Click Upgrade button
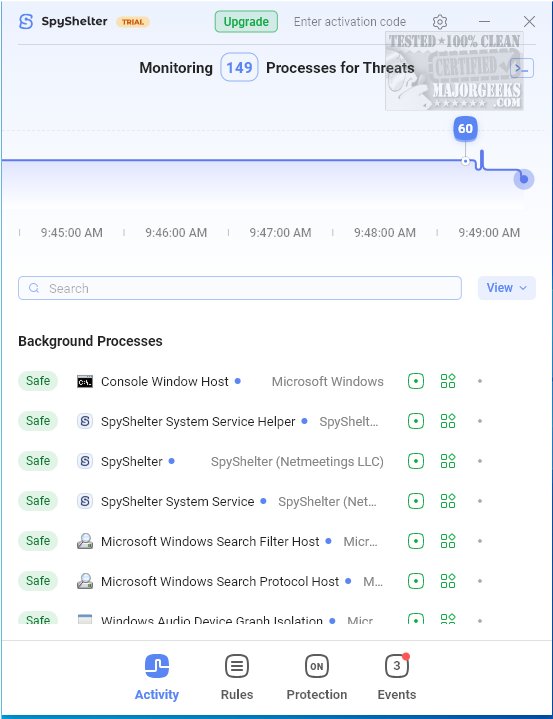 [x=246, y=22]
